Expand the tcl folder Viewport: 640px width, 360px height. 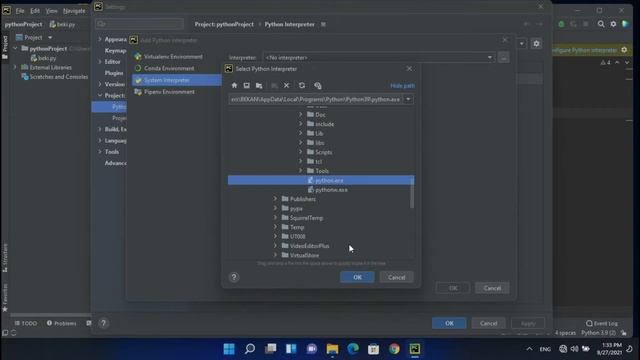tap(301, 162)
